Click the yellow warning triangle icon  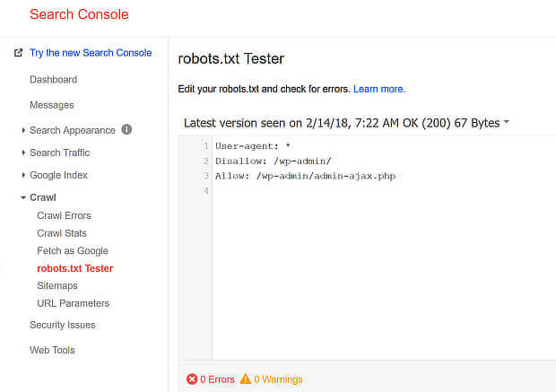[245, 379]
